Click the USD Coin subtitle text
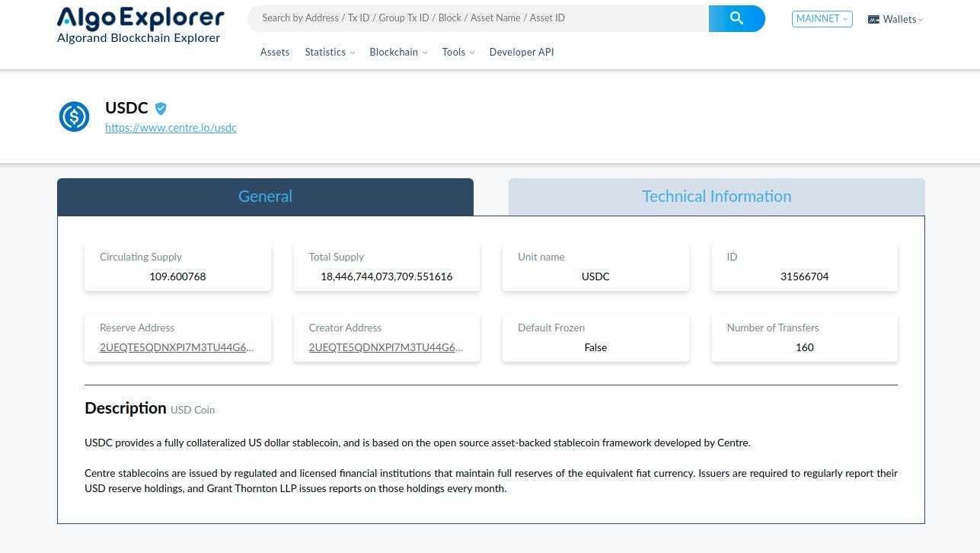This screenshot has width=980, height=553. (x=193, y=410)
